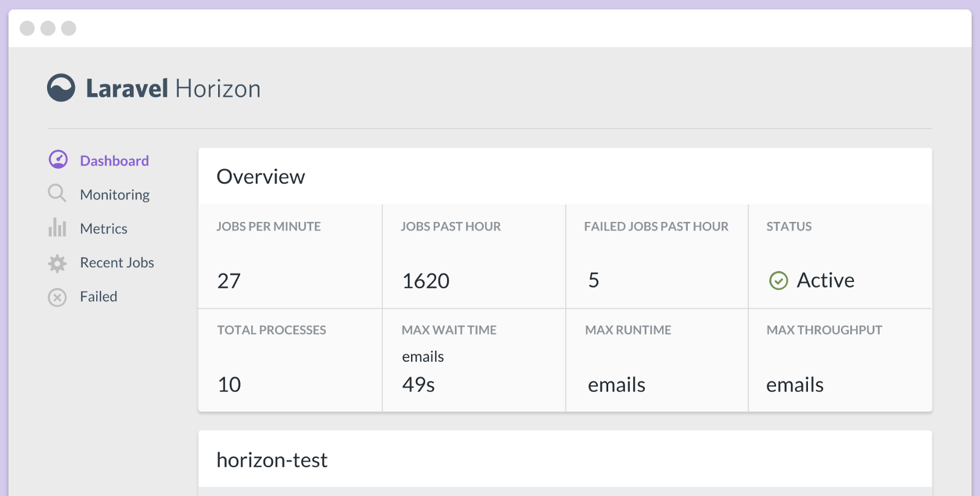This screenshot has width=980, height=496.
Task: Click the emails queue name under Max Wait Time
Action: [423, 357]
